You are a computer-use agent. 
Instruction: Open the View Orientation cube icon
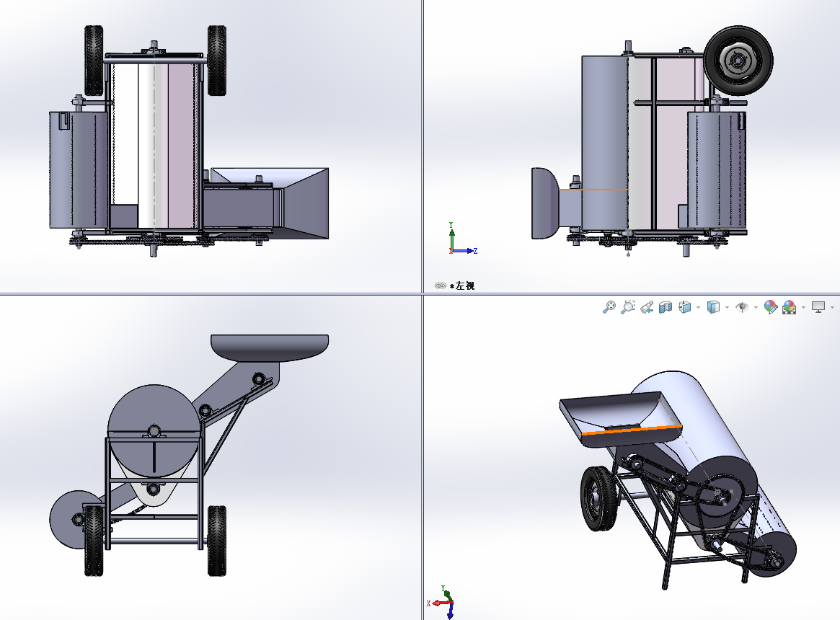click(685, 307)
